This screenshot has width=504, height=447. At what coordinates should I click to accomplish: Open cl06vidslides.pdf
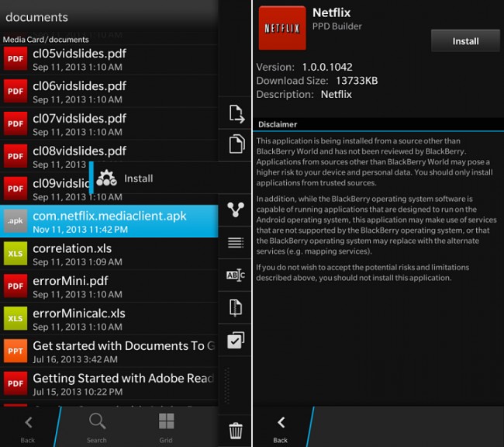coord(109,92)
